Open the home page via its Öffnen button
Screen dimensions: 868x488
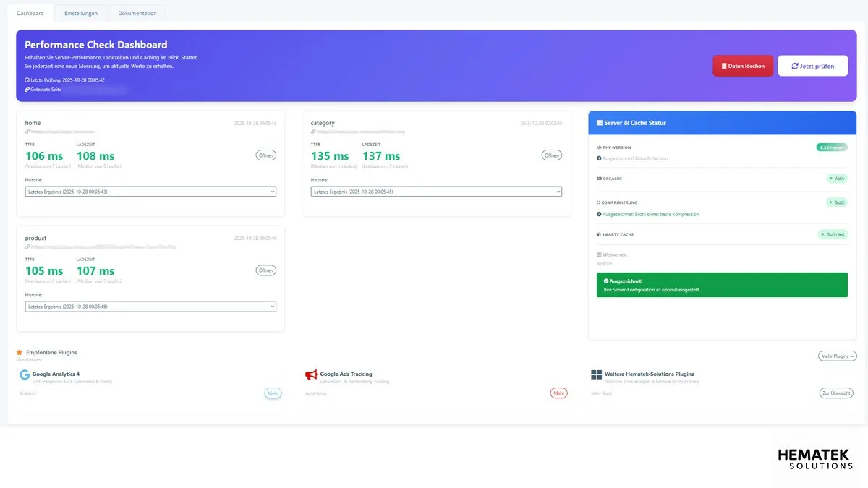[x=266, y=155]
